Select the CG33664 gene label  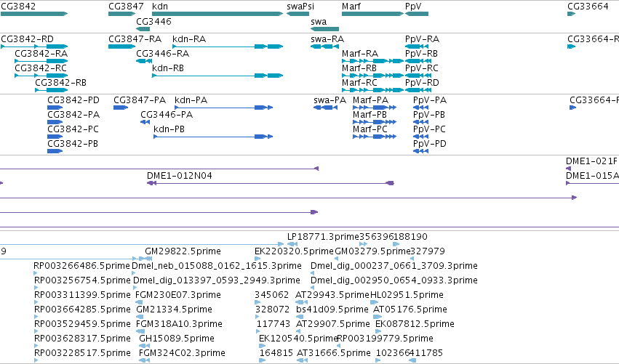pos(588,7)
